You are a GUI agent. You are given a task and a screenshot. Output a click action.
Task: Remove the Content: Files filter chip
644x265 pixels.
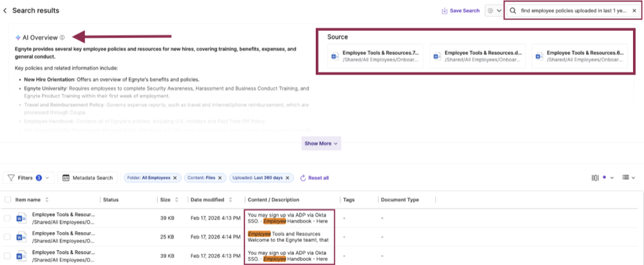tap(219, 178)
